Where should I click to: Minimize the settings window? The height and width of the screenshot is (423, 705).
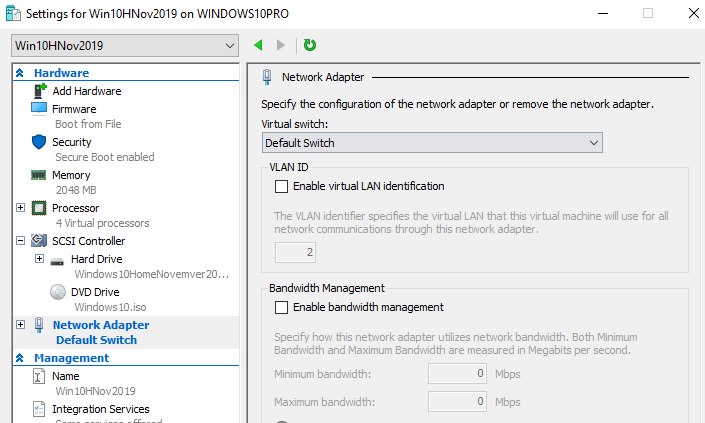point(603,13)
